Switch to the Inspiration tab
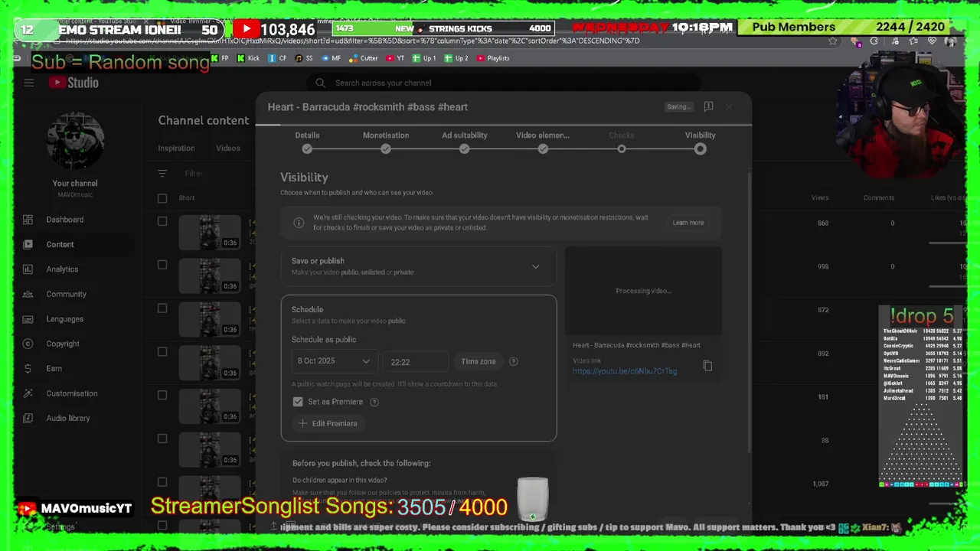This screenshot has width=980, height=551. tap(176, 148)
